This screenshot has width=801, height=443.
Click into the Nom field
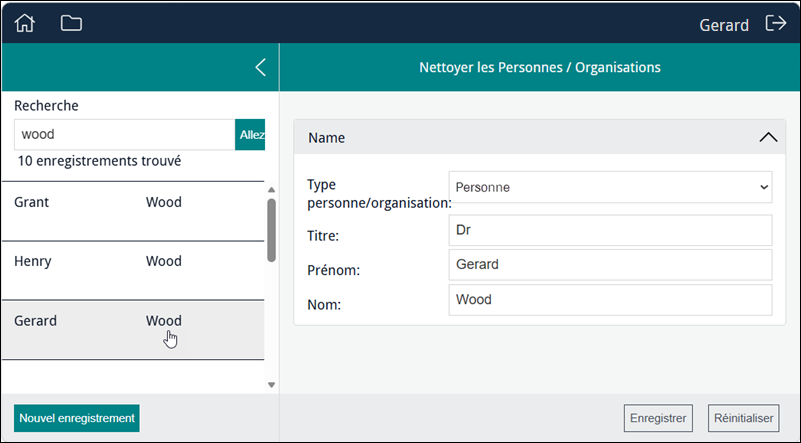pos(610,300)
